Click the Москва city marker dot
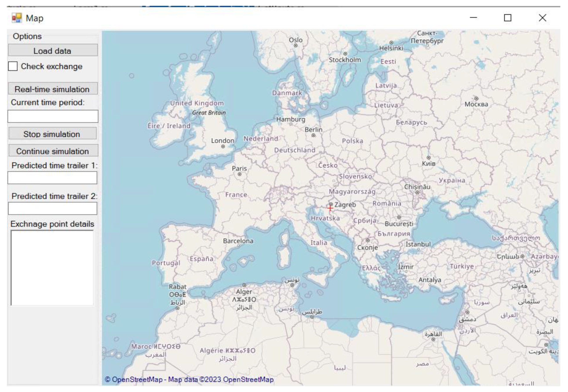The height and width of the screenshot is (392, 568). (476, 98)
